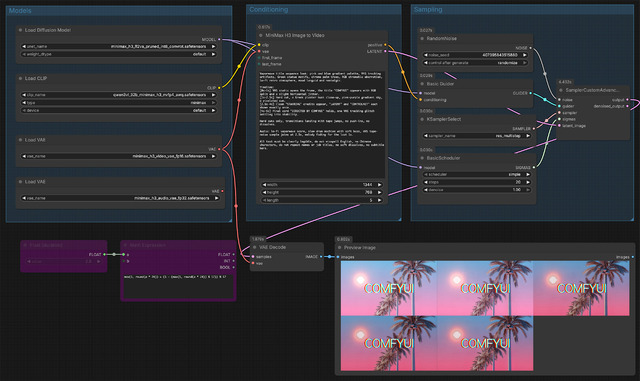The image size is (640, 381).
Task: Decrease noise_seed with the left arrow
Action: pos(426,55)
